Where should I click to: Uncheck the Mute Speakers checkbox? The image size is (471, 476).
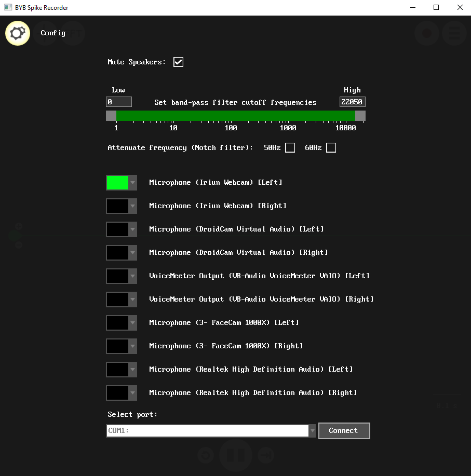click(x=178, y=62)
